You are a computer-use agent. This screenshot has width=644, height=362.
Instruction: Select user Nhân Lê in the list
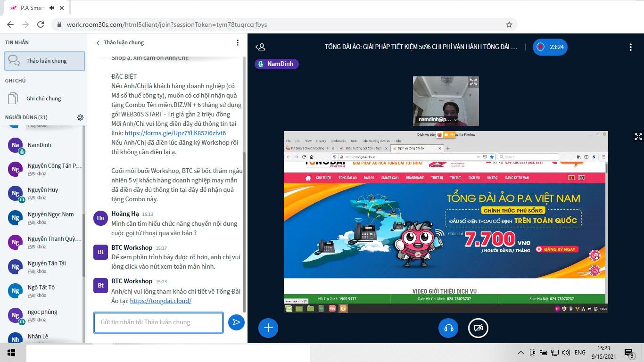click(x=44, y=338)
